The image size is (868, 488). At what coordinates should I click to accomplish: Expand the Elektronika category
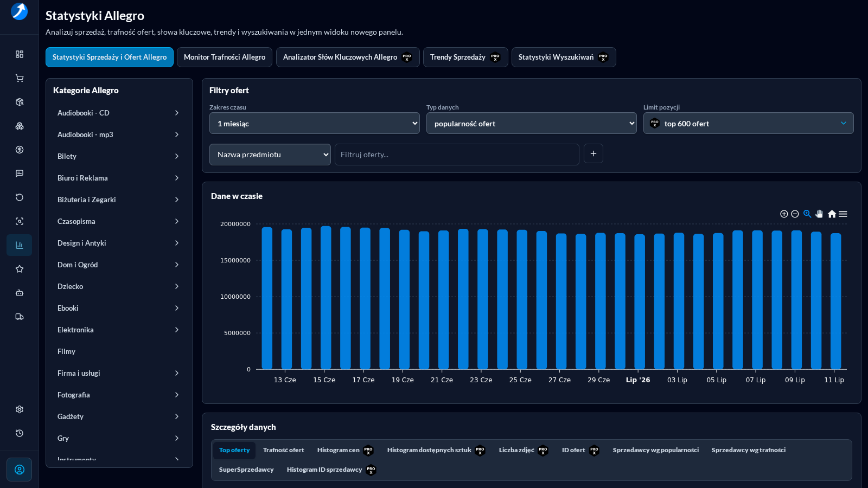coord(118,330)
